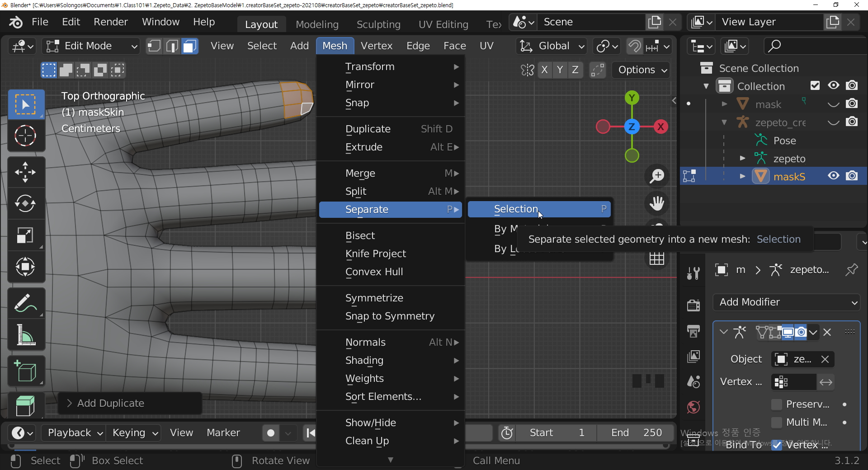Screen dimensions: 868x470
Task: Select the Move tool
Action: click(x=26, y=172)
